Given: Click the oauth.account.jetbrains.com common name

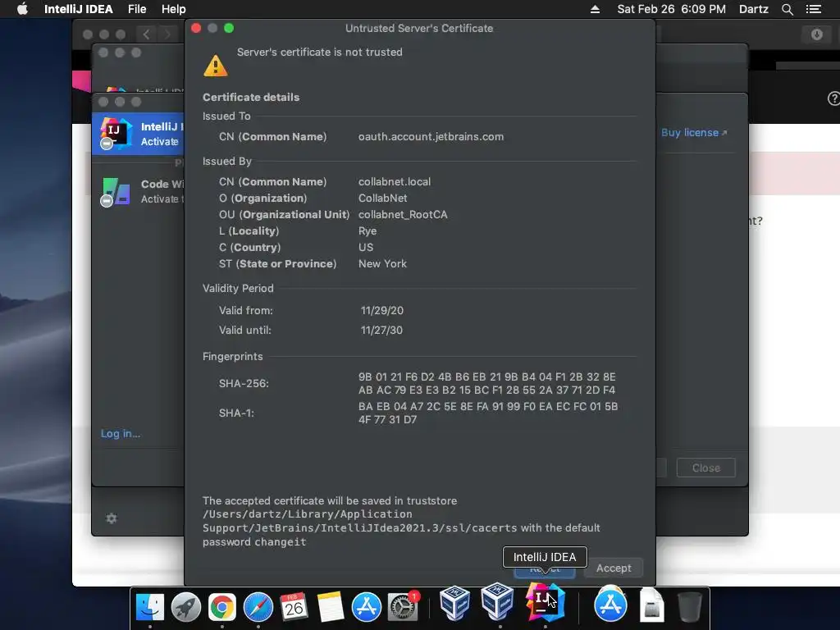Looking at the screenshot, I should tap(431, 137).
